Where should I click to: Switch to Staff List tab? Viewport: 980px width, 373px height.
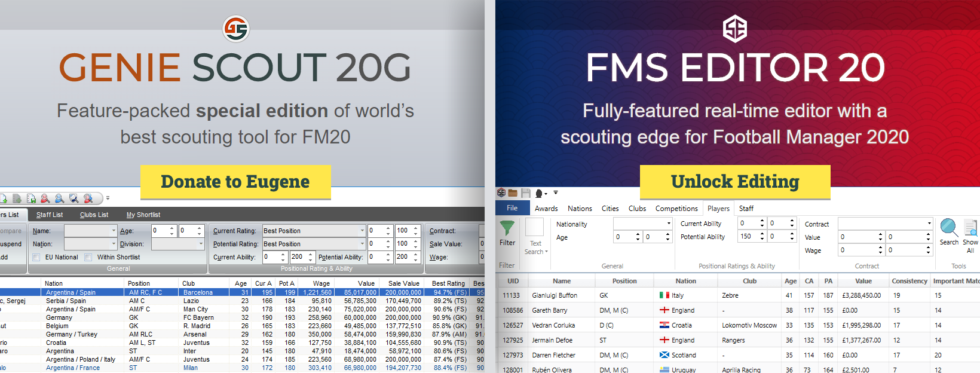click(x=50, y=215)
